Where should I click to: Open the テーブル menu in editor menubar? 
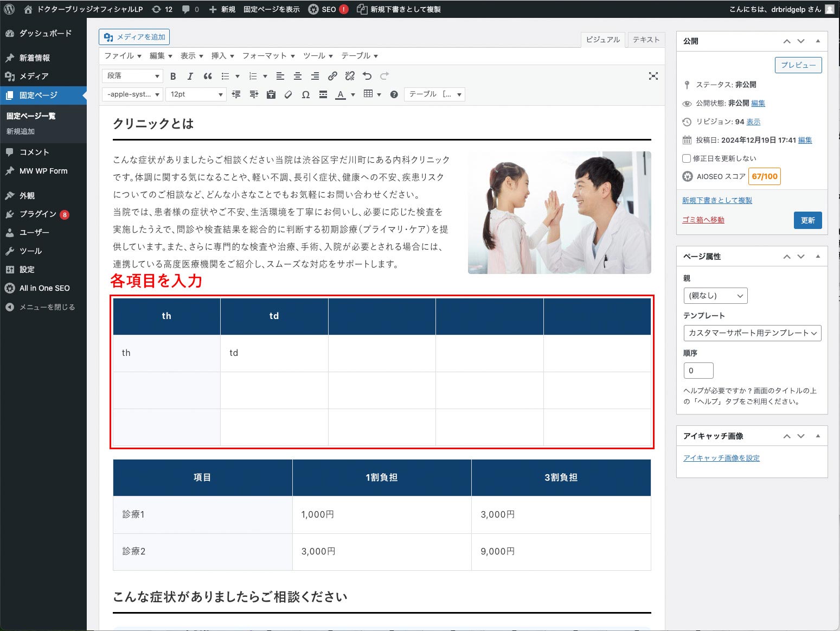click(360, 56)
